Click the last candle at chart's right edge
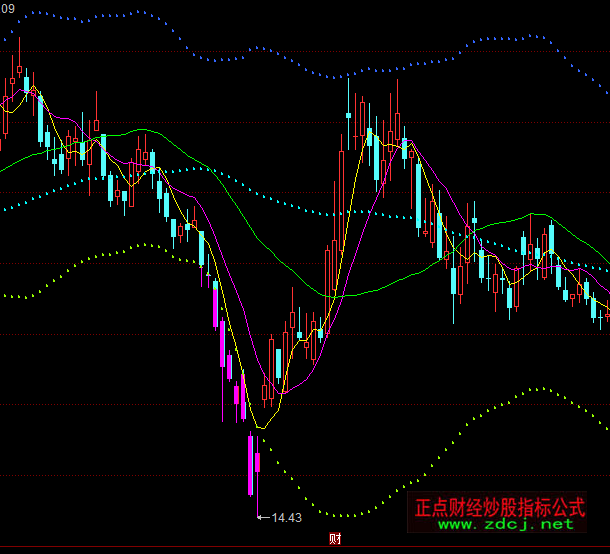Viewport: 610px width, 554px height. click(x=606, y=313)
